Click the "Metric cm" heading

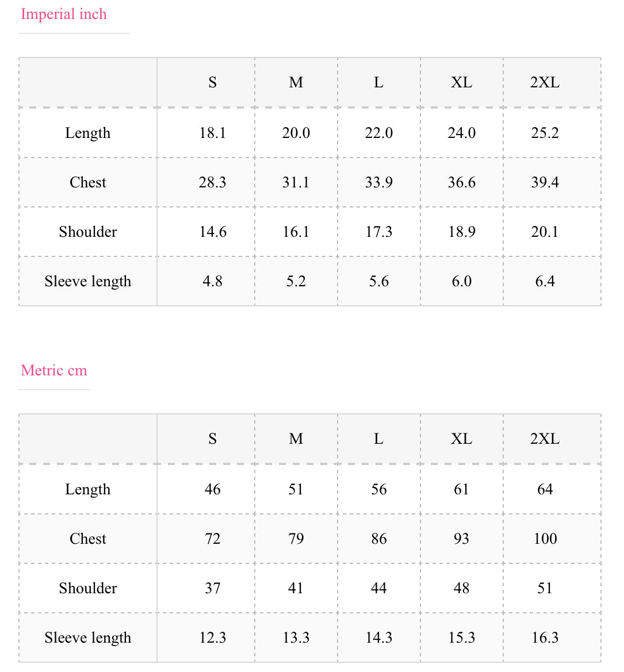(x=54, y=371)
